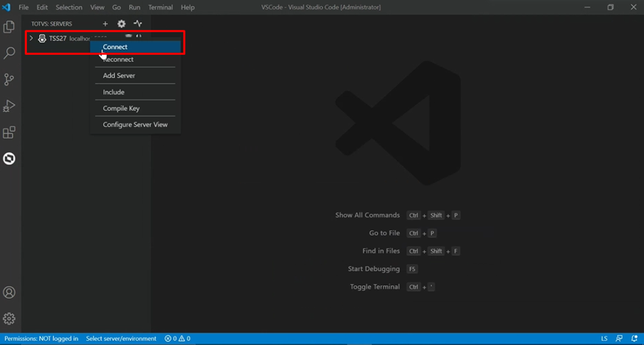The width and height of the screenshot is (644, 345).
Task: Open the Terminal menu
Action: [x=161, y=7]
